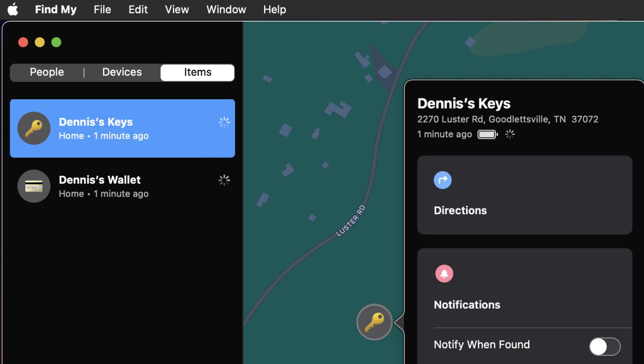Click the pink Notifications bell icon
The height and width of the screenshot is (364, 644).
(x=444, y=274)
